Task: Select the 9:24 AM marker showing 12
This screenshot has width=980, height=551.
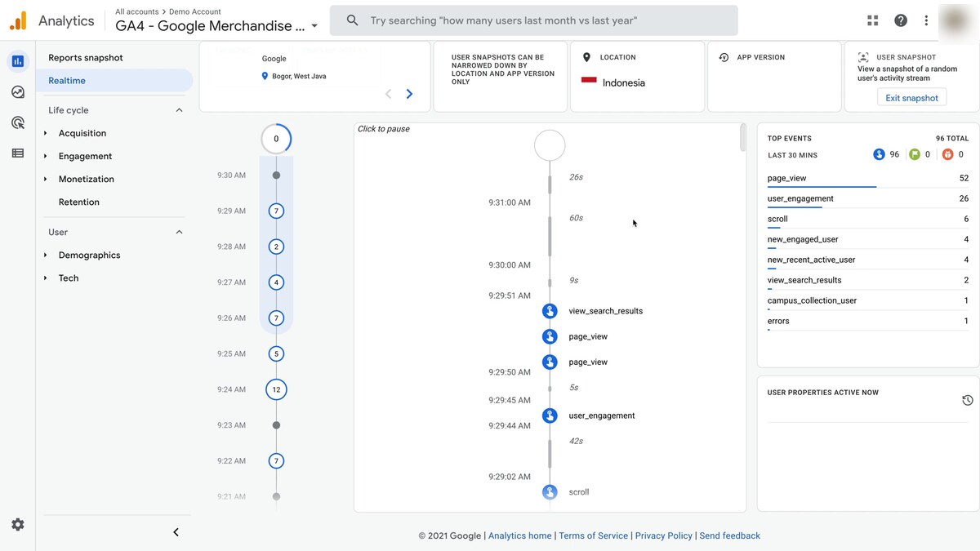Action: coord(276,389)
